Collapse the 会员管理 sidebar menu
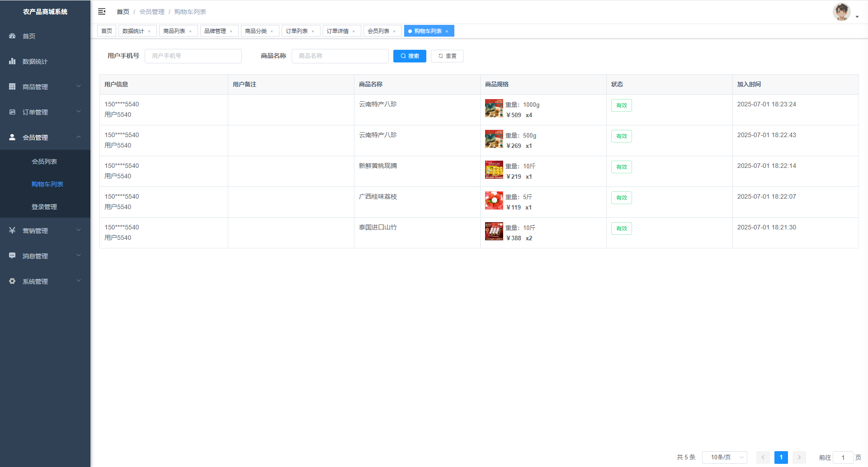 [x=45, y=137]
